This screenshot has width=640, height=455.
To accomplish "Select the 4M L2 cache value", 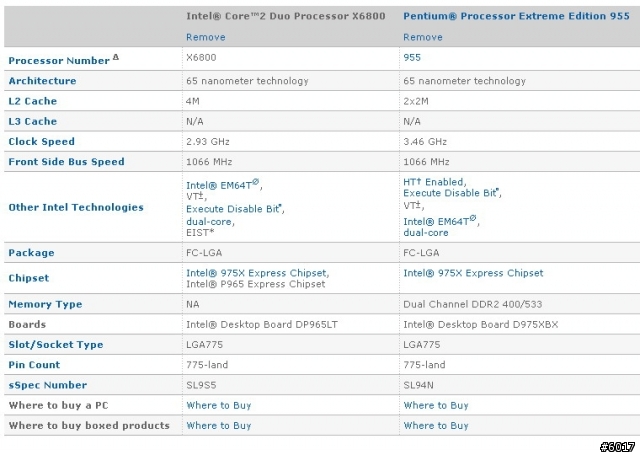I will 193,101.
